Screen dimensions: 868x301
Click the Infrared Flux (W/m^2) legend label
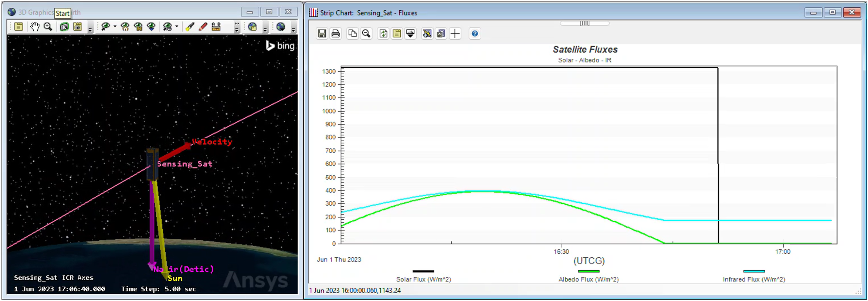click(x=754, y=280)
